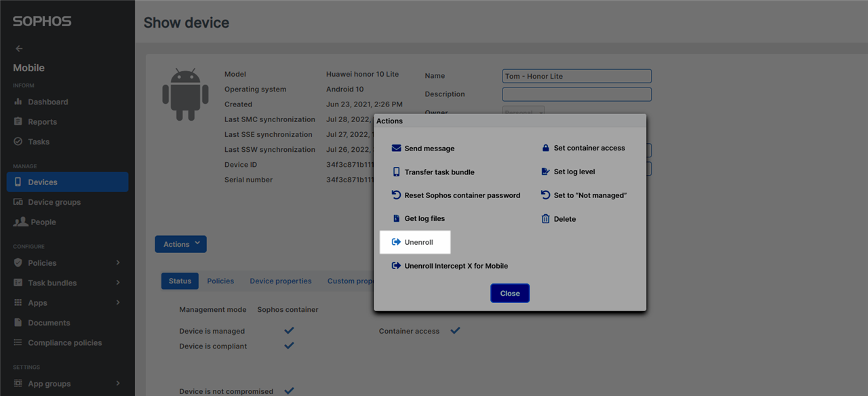Click the Compliance policies list icon
The width and height of the screenshot is (868, 396).
(x=18, y=343)
